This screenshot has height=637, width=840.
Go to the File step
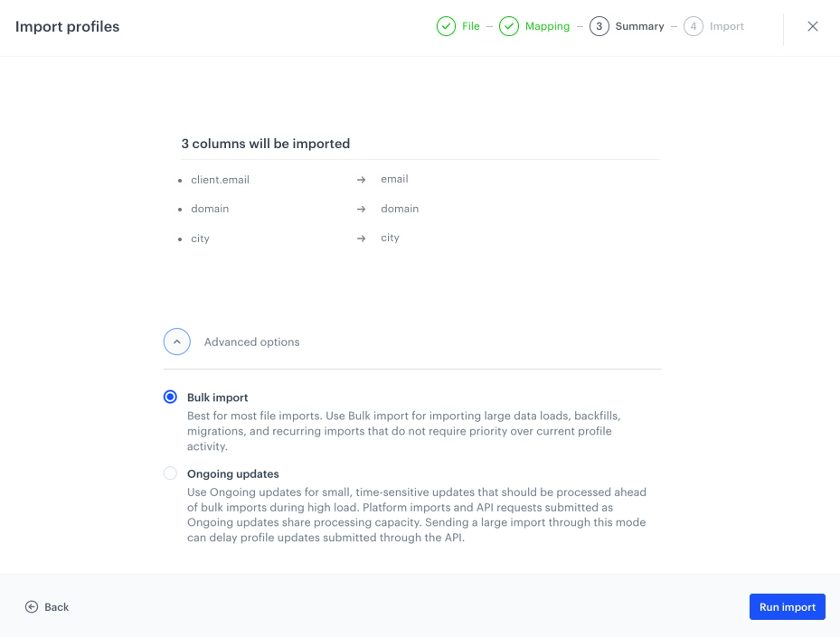(x=471, y=26)
